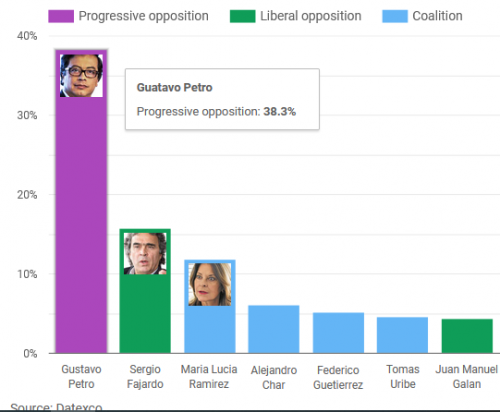Toggle the Progressive opposition legend label
The width and height of the screenshot is (500, 412).
(x=144, y=16)
